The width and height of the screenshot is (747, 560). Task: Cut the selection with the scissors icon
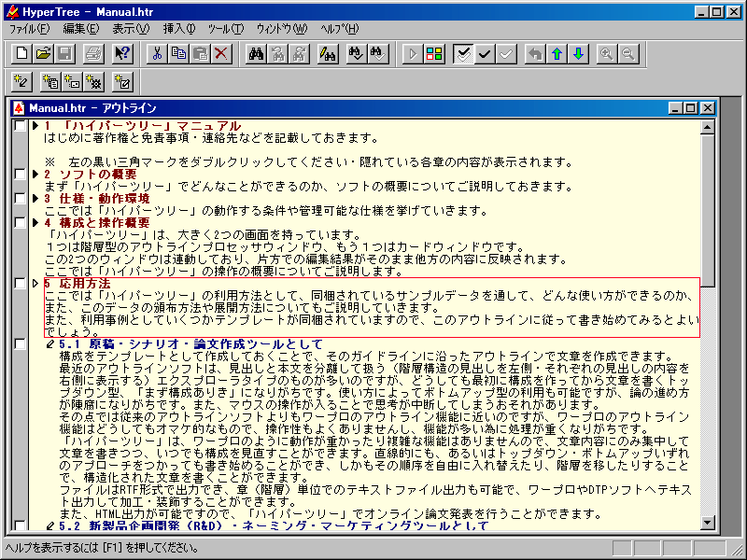(157, 54)
